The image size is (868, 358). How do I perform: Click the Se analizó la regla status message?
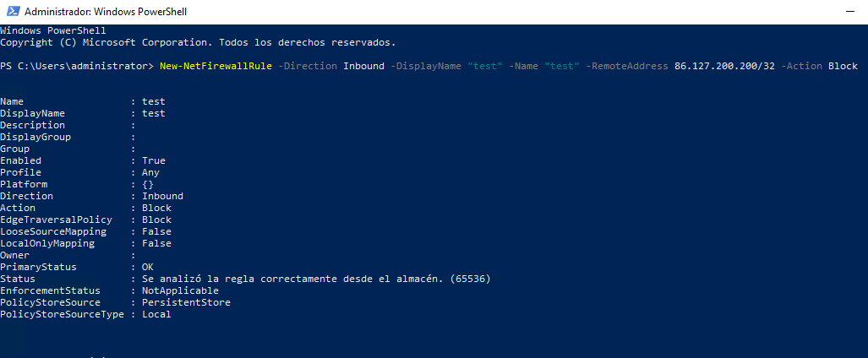[316, 279]
